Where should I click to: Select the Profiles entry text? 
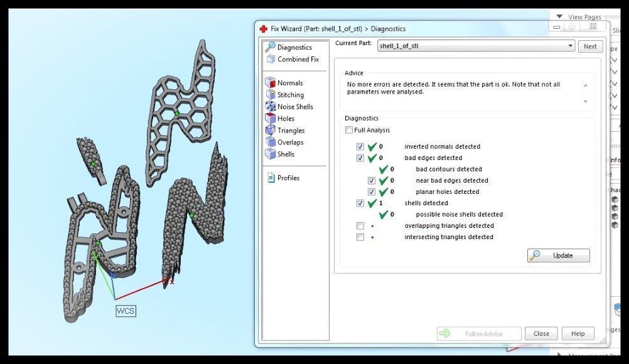[288, 178]
